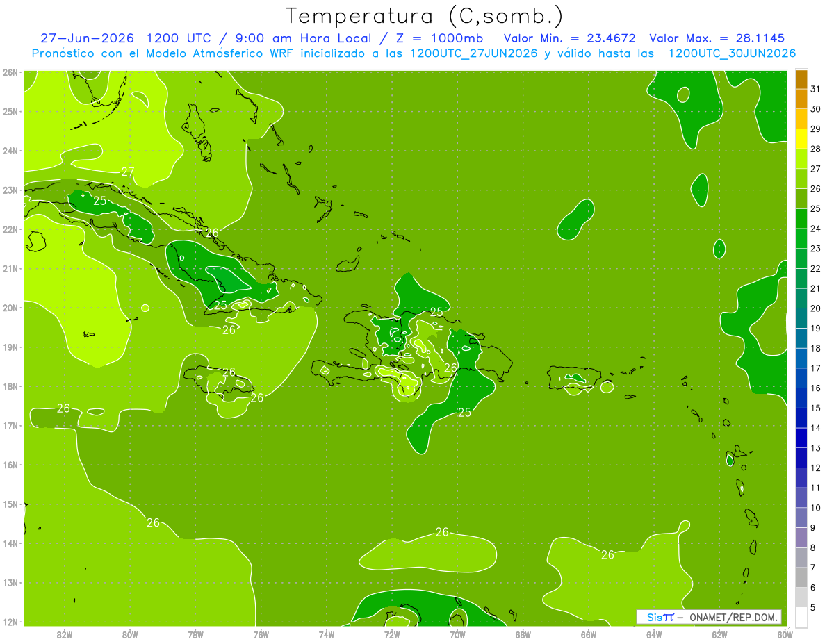Click the '27' contour label near Florida Straits
The height and width of the screenshot is (644, 834).
coord(128,172)
